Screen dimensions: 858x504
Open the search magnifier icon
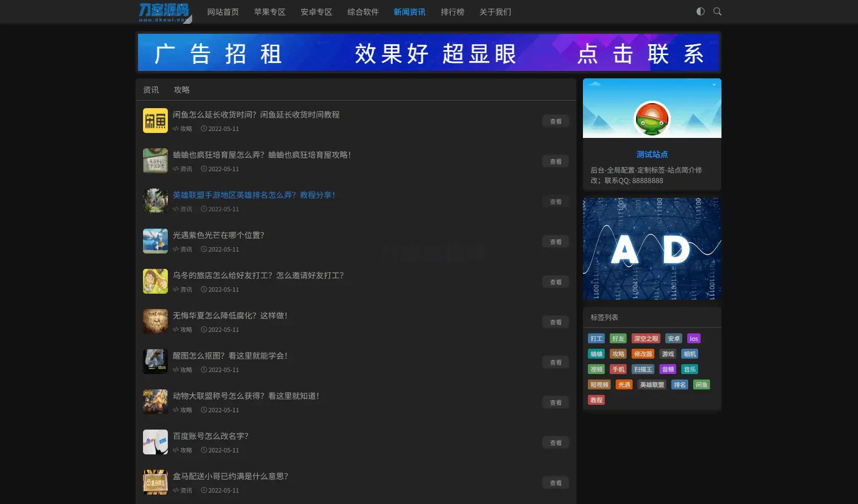717,11
